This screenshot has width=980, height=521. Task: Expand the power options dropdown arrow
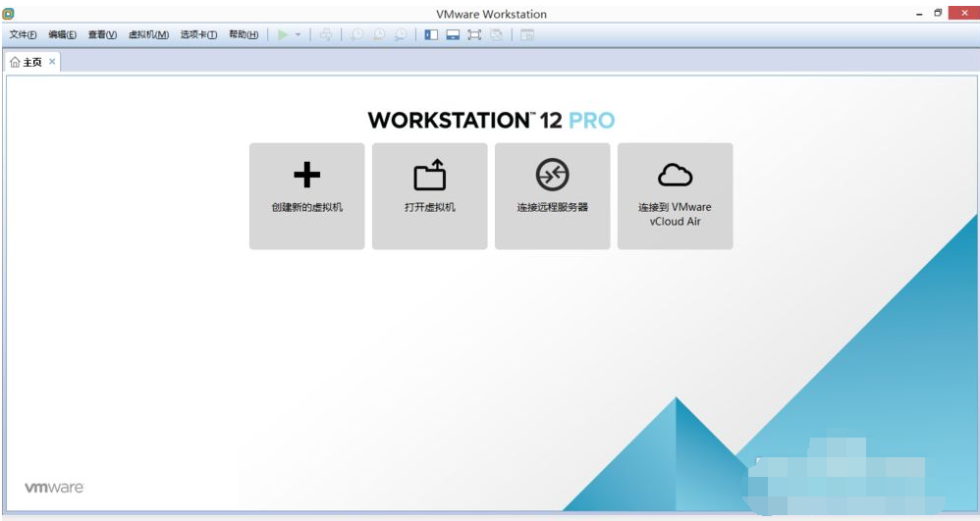pyautogui.click(x=299, y=34)
